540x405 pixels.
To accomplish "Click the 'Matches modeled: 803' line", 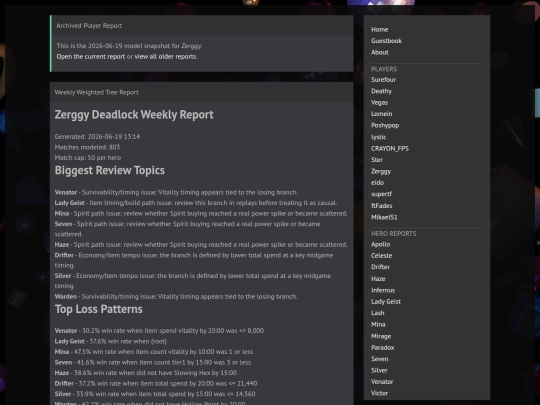I will point(87,147).
